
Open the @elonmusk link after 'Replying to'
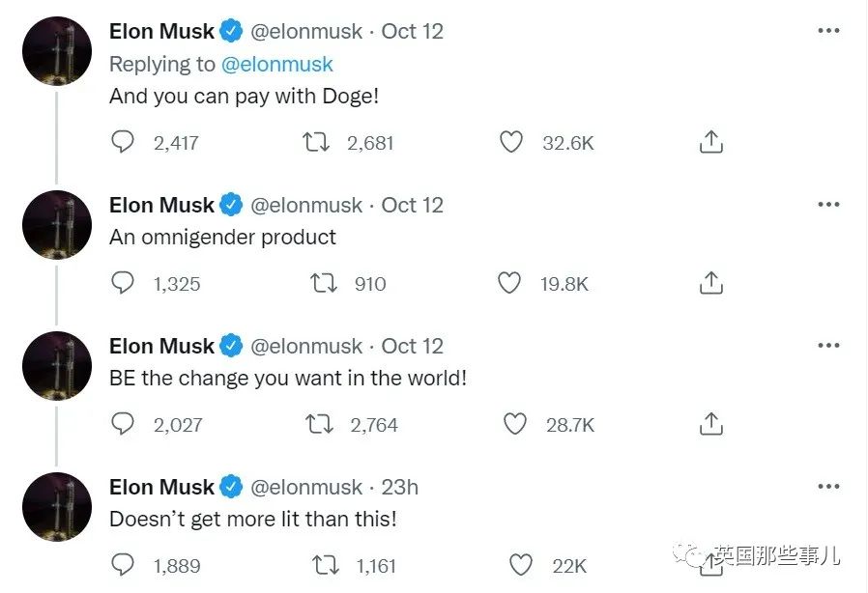(x=277, y=64)
